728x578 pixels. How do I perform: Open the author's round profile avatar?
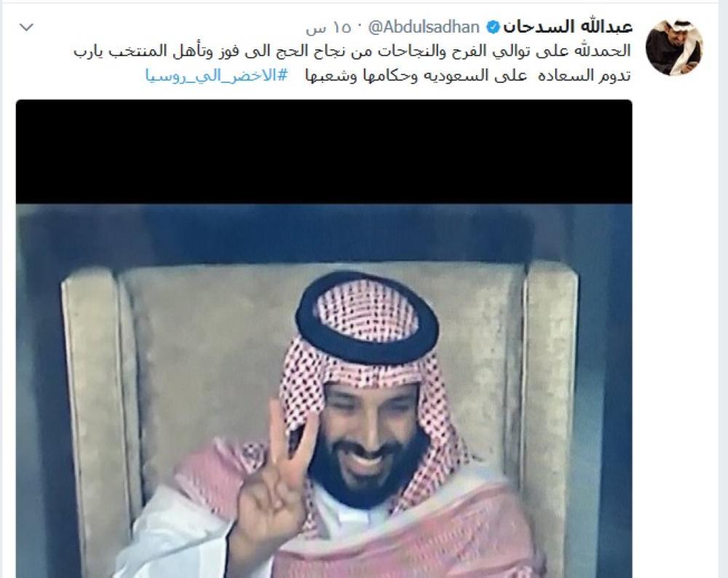coord(674,47)
